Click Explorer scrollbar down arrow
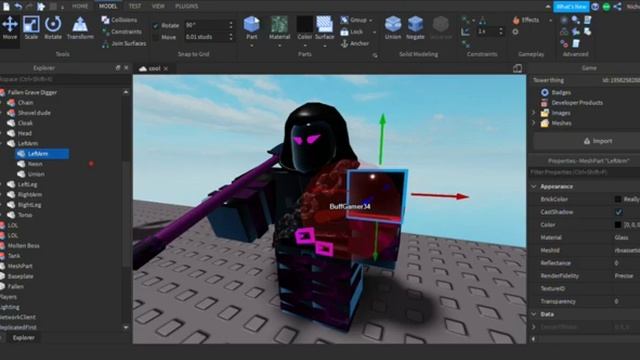The height and width of the screenshot is (360, 640). [126, 327]
